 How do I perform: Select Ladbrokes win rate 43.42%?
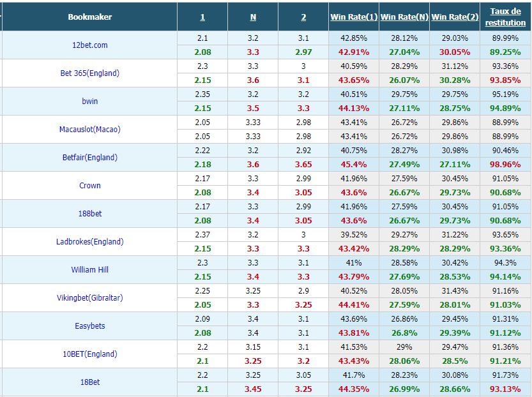tap(354, 249)
